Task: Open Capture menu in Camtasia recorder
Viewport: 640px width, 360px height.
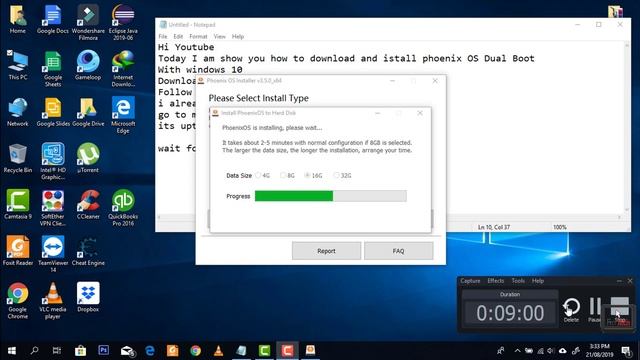Action: click(470, 281)
